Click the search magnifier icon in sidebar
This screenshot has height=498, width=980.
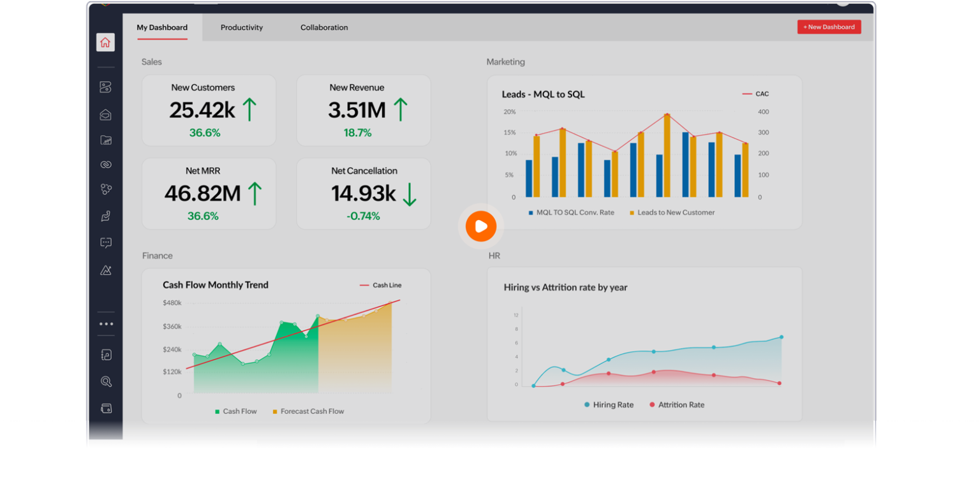click(x=105, y=381)
